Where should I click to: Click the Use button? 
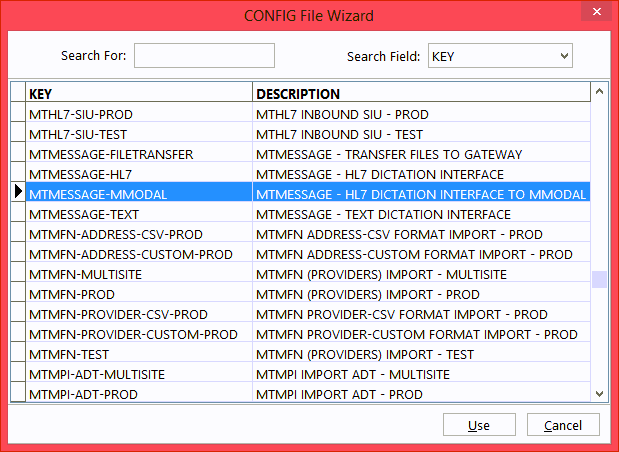[x=479, y=426]
